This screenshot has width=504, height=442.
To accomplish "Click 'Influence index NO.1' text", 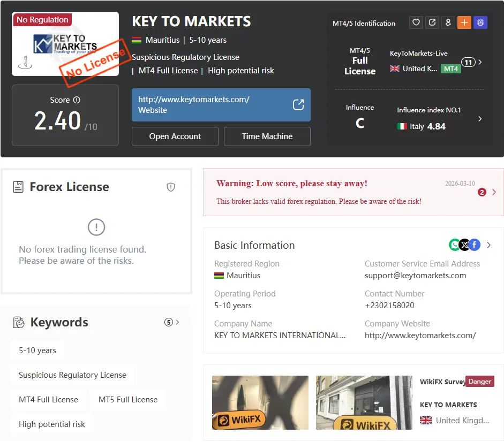I will click(429, 110).
